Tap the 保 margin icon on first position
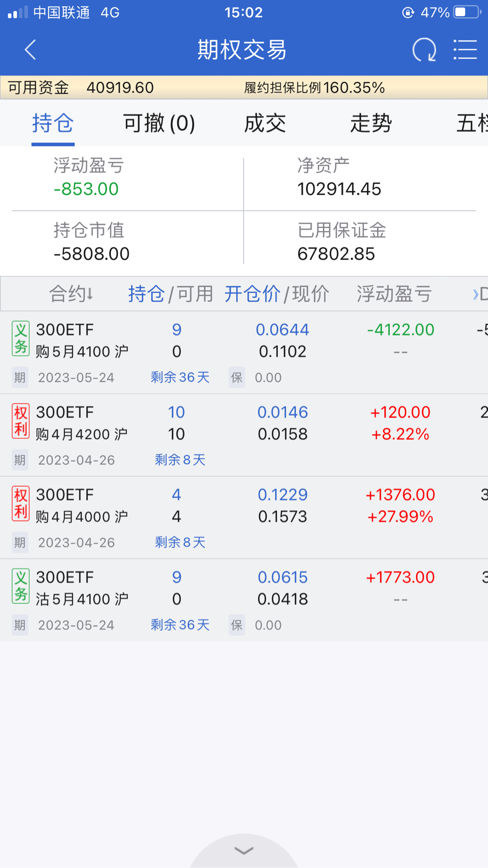 237,378
